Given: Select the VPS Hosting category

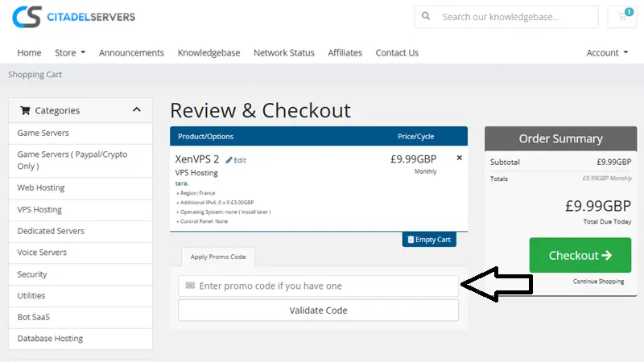Looking at the screenshot, I should click(39, 209).
